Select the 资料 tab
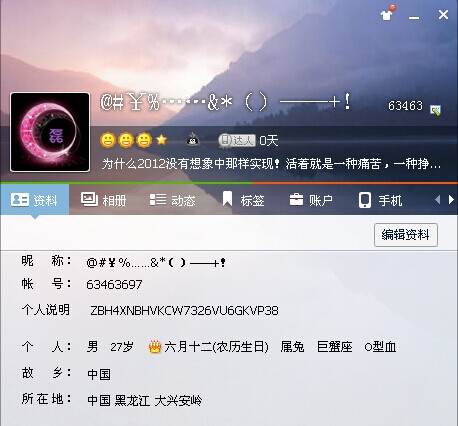 click(x=34, y=200)
